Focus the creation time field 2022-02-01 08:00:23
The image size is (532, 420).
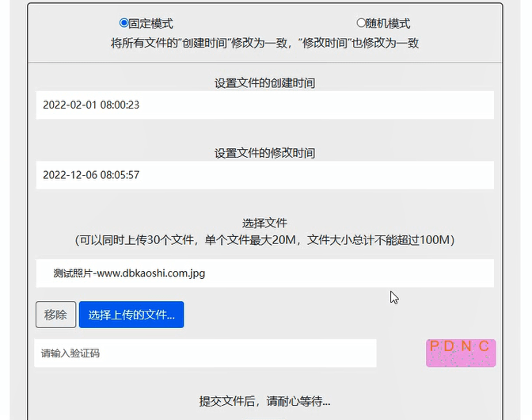click(265, 105)
